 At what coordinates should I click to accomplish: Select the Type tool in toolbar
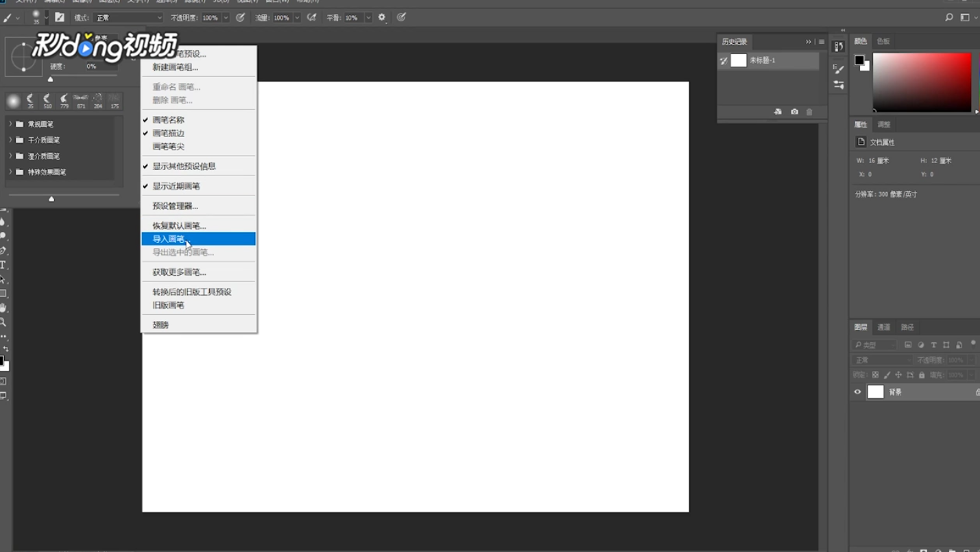pyautogui.click(x=3, y=265)
